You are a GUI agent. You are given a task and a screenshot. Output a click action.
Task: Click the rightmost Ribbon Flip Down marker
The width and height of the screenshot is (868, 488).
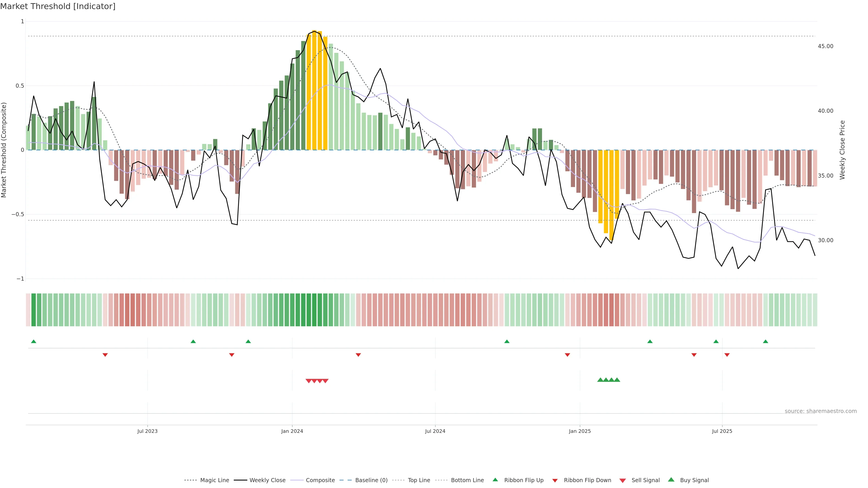click(x=727, y=355)
